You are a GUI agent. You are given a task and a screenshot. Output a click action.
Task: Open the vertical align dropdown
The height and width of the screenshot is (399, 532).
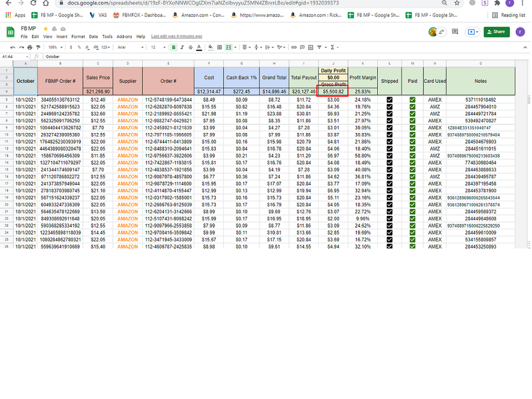(258, 47)
